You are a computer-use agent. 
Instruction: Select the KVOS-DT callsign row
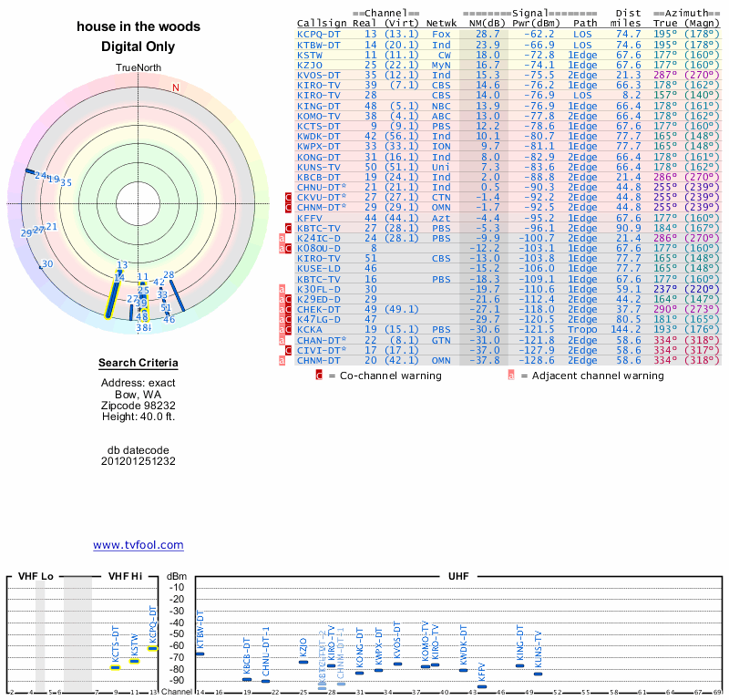click(322, 75)
